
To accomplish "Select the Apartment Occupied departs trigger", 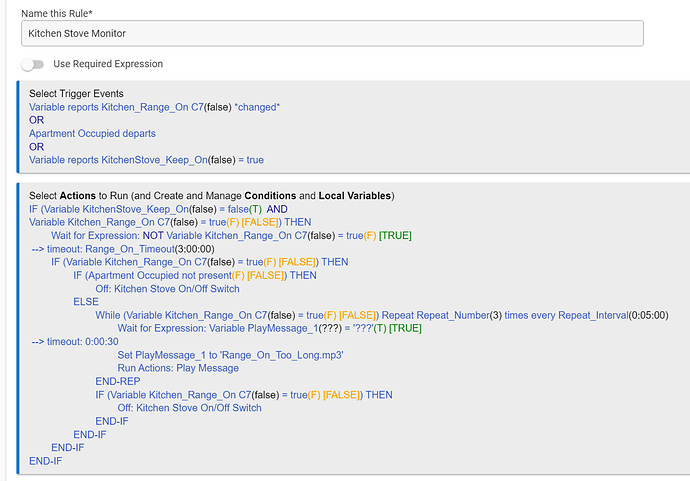I will click(92, 133).
